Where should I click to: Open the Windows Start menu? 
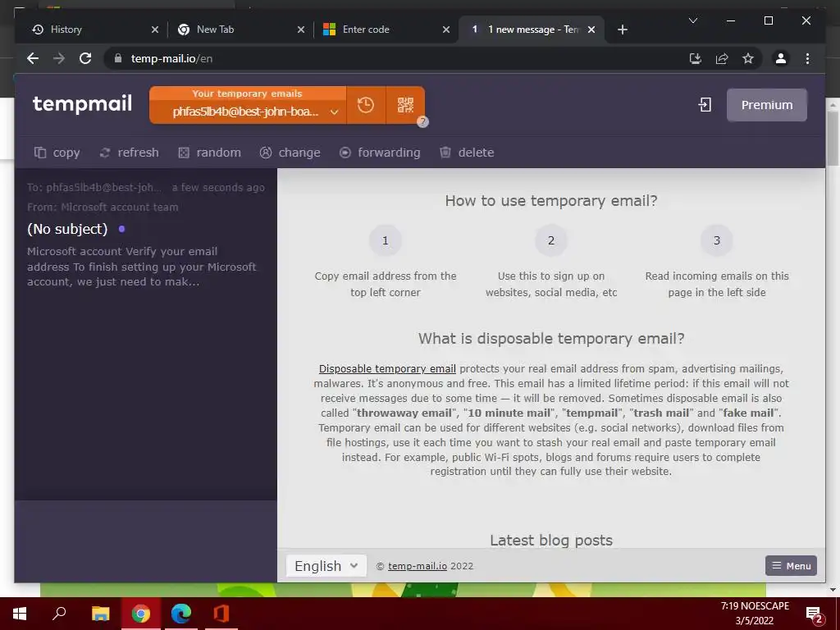click(20, 614)
